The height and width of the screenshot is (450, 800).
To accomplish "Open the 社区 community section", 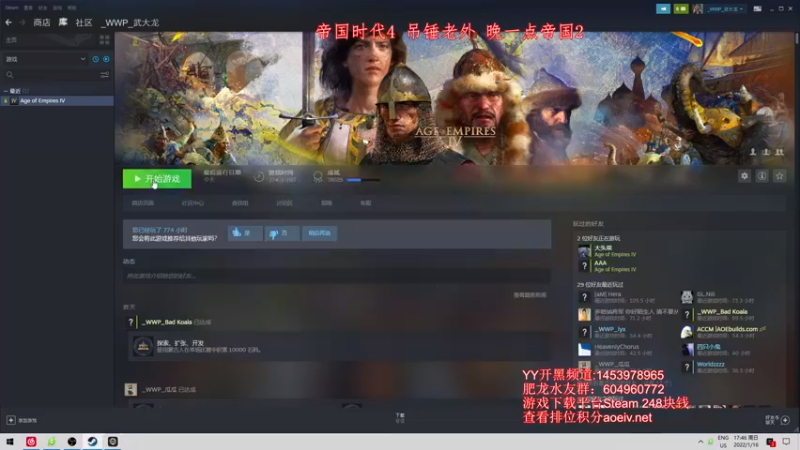I will [84, 22].
